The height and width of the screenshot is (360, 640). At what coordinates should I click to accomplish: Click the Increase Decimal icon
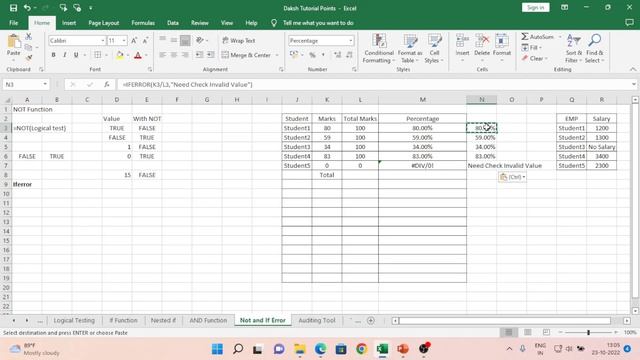pyautogui.click(x=337, y=55)
